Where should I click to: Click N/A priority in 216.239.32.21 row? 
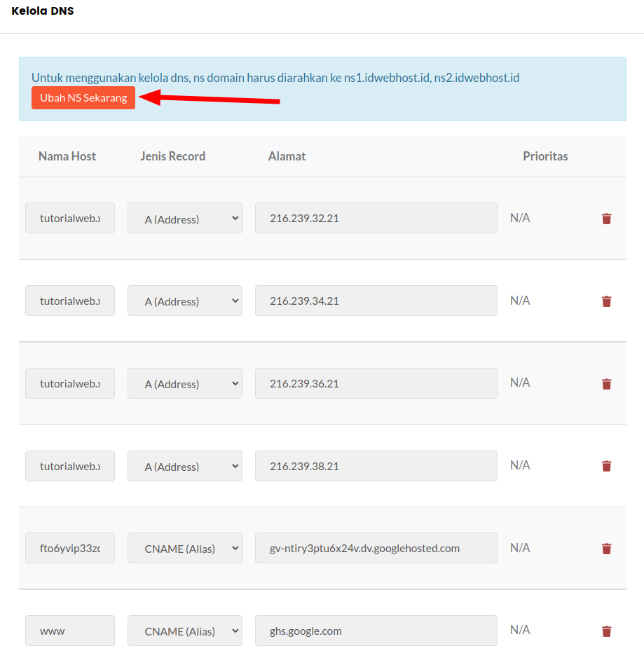[x=520, y=218]
